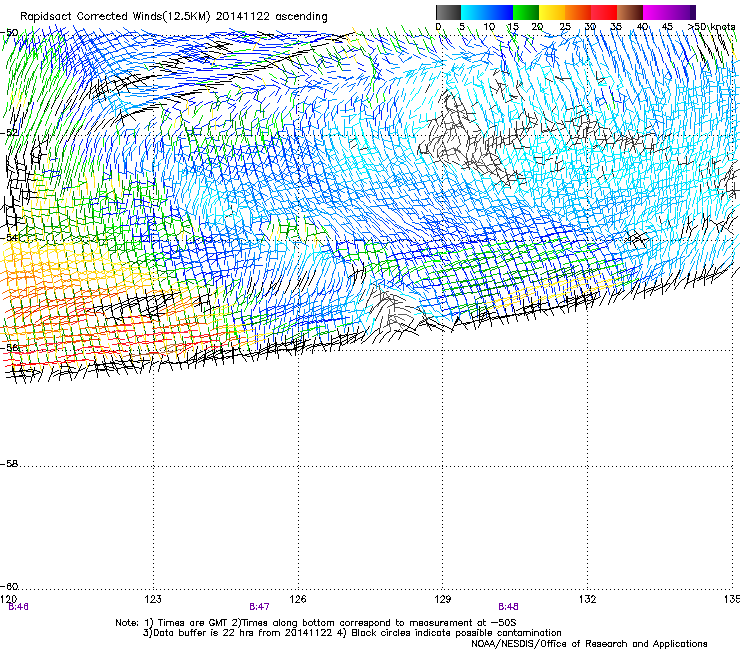
Task: Click the latitude label -58
Action: (9, 464)
